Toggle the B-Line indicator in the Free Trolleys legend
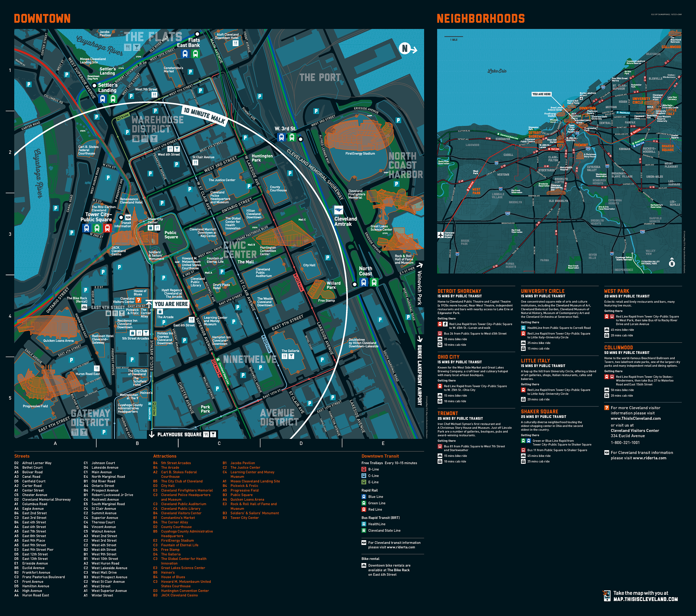The image size is (696, 616). 364,469
